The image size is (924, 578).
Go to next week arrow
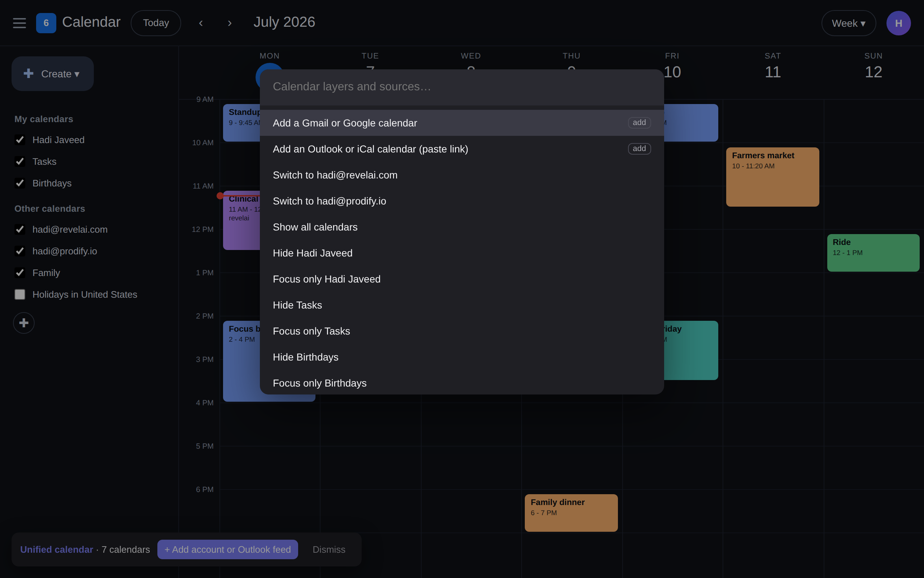pos(230,23)
